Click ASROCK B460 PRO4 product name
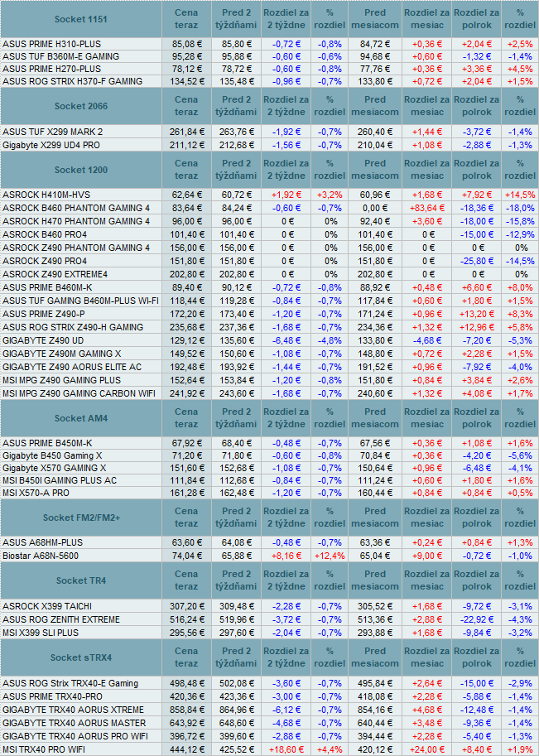The height and width of the screenshot is (756, 539). tap(45, 235)
